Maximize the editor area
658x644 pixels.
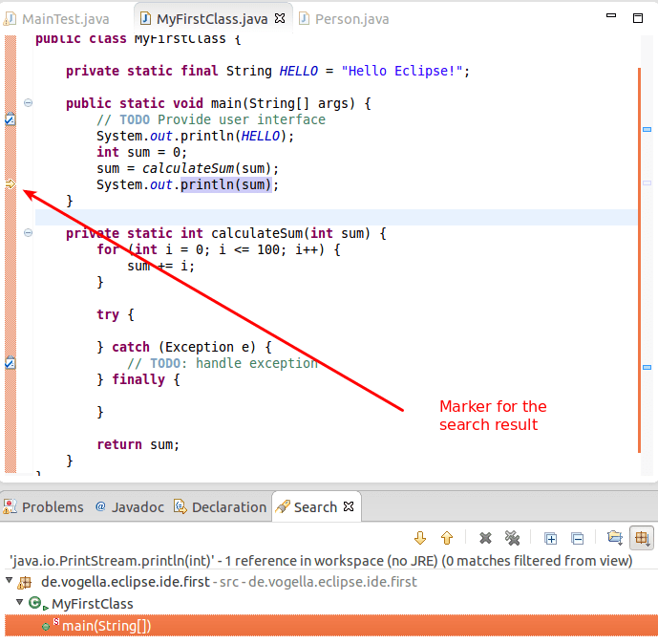pos(638,18)
